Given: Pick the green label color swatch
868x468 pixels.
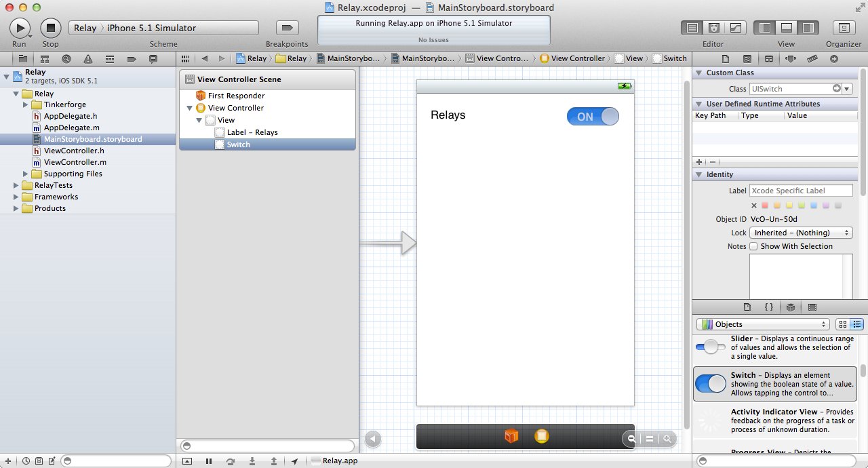Looking at the screenshot, I should 802,206.
